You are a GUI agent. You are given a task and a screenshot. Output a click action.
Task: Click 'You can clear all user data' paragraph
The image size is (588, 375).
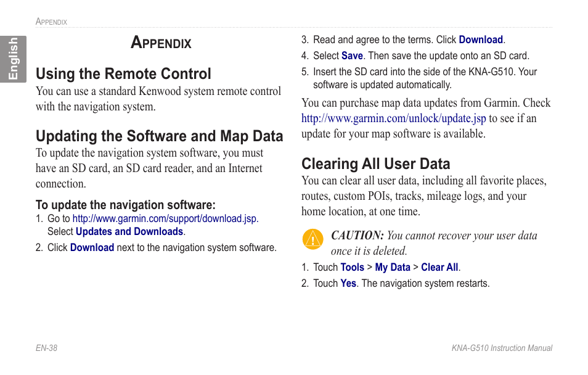click(x=424, y=196)
